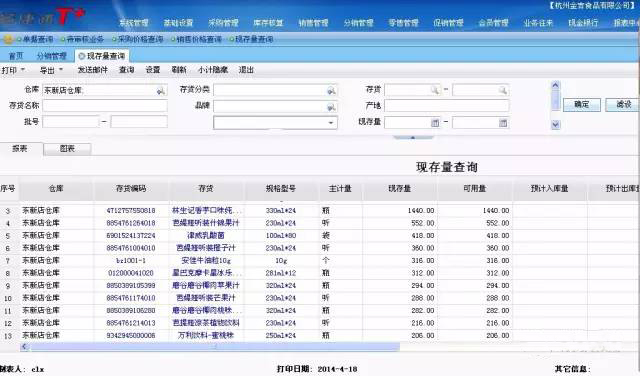The width and height of the screenshot is (640, 376).
Task: Collapse the filter panel with the arrow handle
Action: click(x=413, y=138)
